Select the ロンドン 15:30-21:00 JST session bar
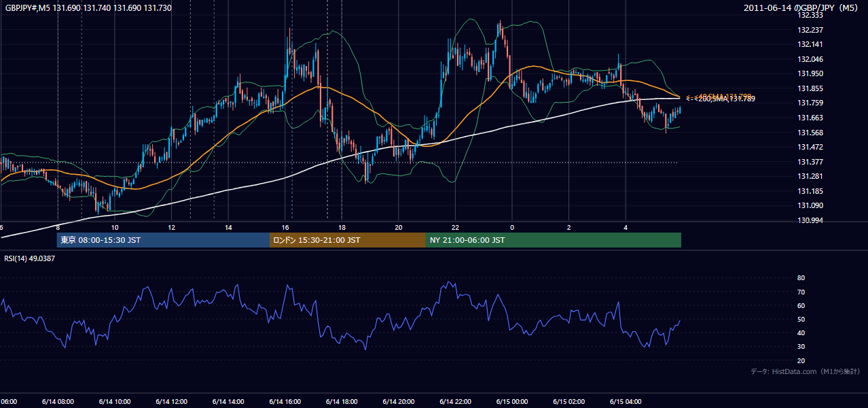Screen dimensions: 868x408 (x=347, y=240)
